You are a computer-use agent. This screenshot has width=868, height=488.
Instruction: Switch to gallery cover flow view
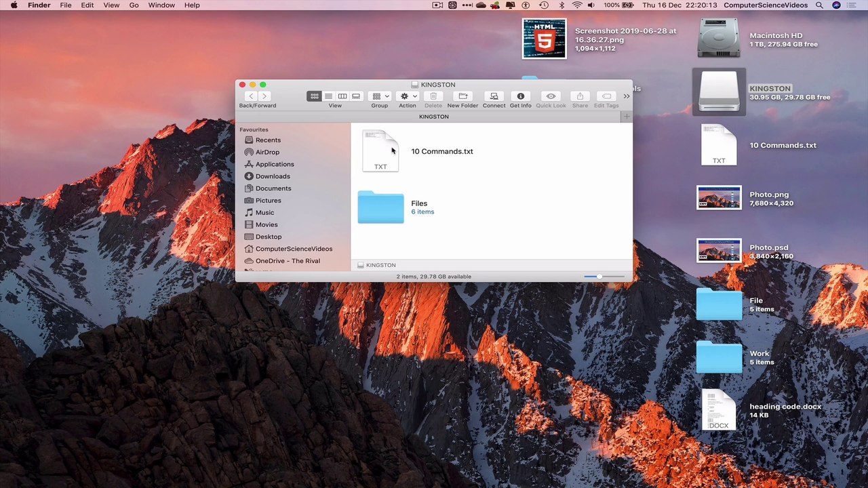tap(356, 96)
